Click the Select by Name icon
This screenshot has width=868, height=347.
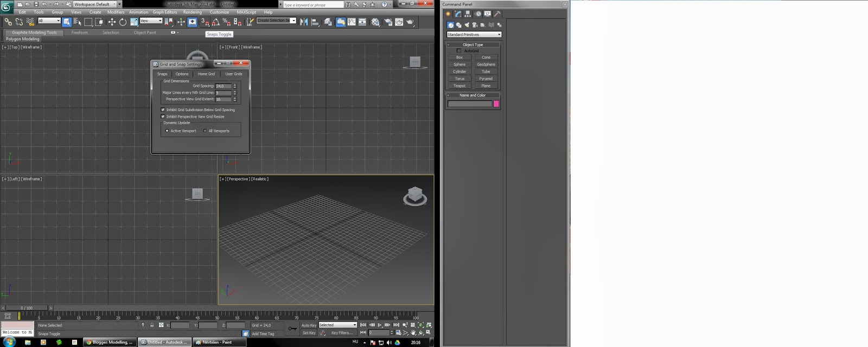pos(77,22)
